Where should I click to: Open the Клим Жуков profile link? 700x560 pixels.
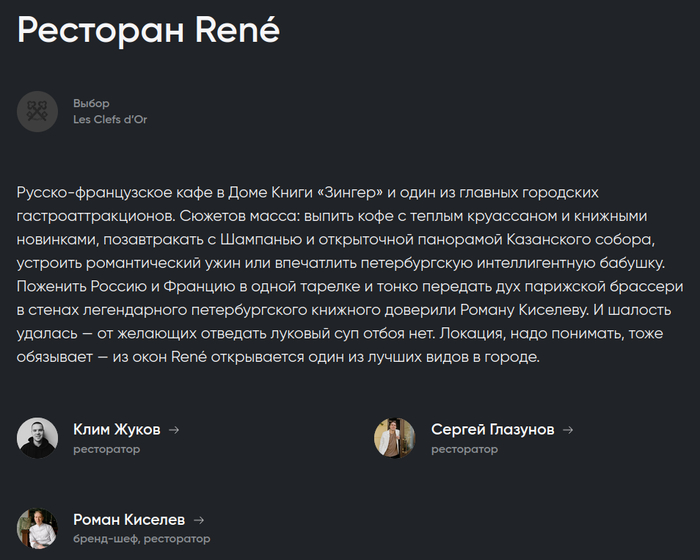coord(117,429)
